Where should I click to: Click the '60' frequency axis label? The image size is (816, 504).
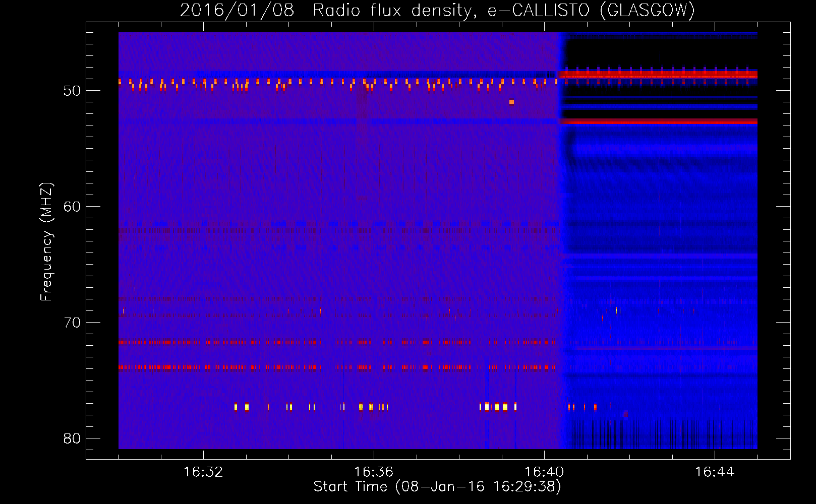[72, 207]
